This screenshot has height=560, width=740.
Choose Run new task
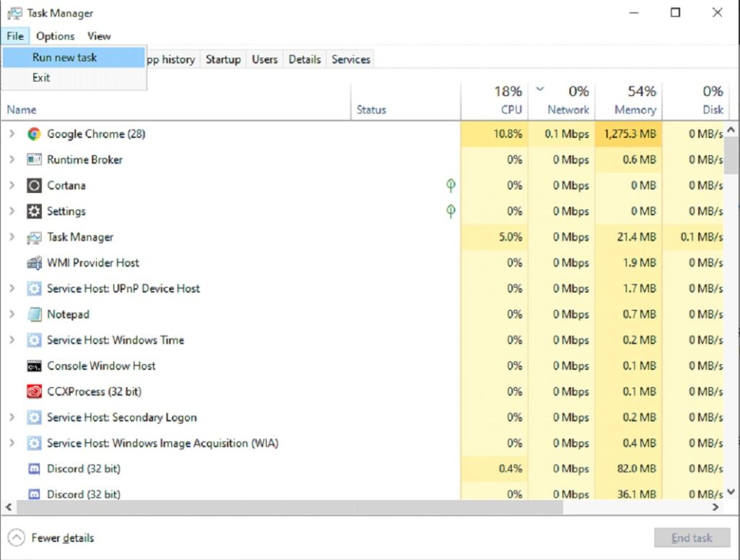click(74, 58)
